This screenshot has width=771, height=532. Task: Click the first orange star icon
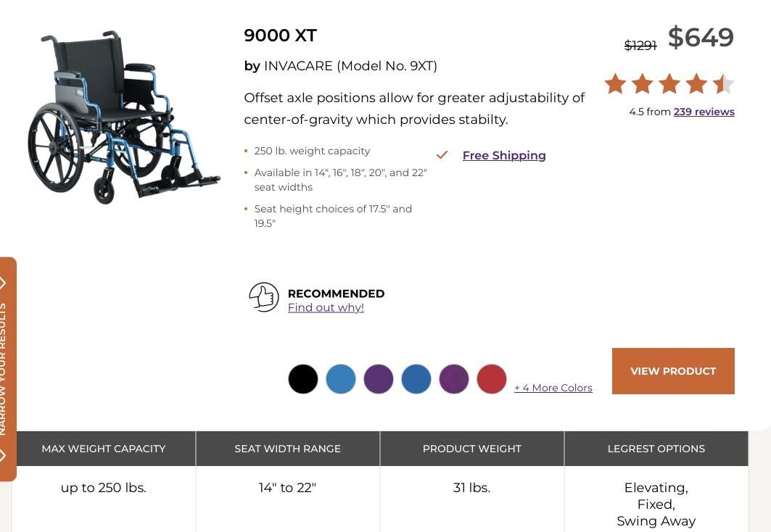pos(614,83)
